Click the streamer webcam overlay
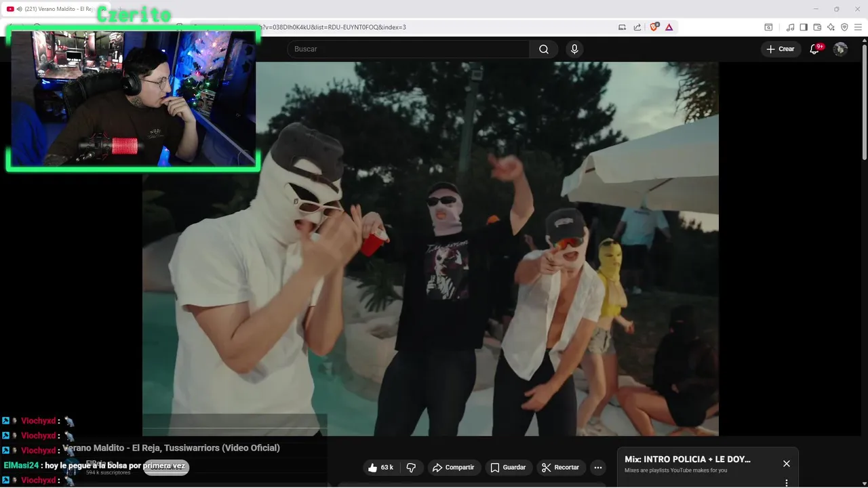The height and width of the screenshot is (488, 868). pyautogui.click(x=133, y=98)
